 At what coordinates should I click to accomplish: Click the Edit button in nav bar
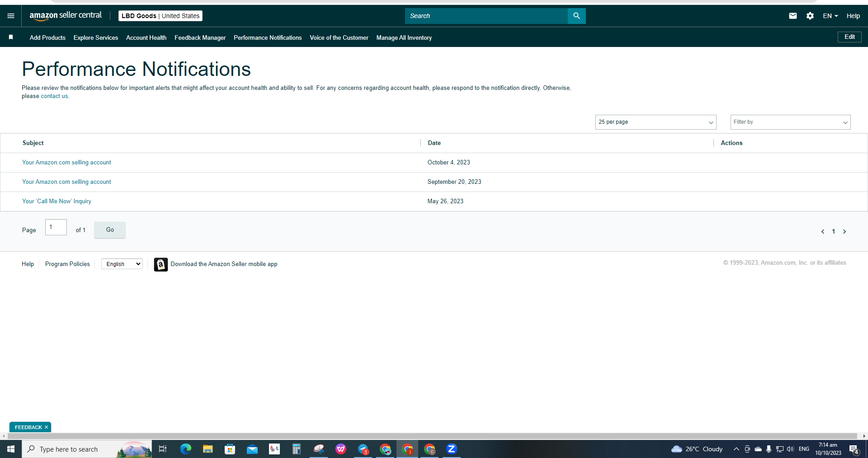point(849,37)
